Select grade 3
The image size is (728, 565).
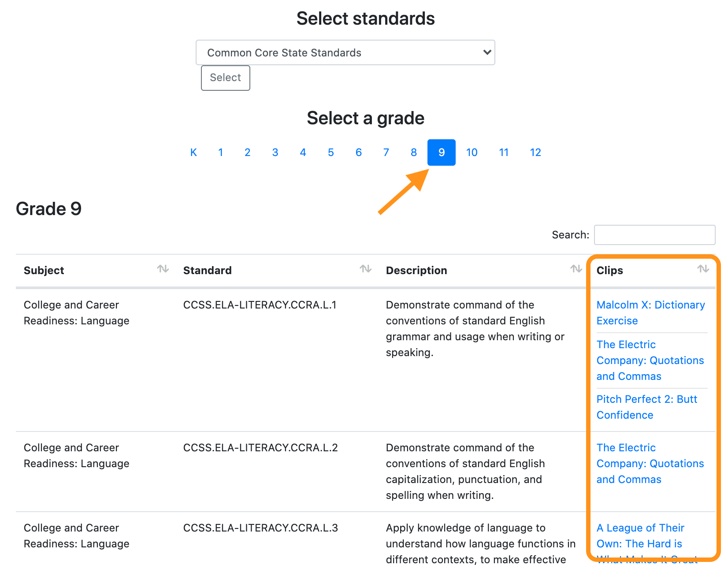275,152
